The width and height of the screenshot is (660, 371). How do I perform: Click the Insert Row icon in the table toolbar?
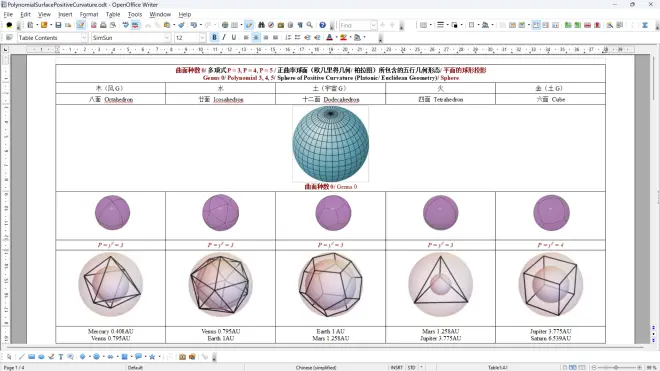568,25
